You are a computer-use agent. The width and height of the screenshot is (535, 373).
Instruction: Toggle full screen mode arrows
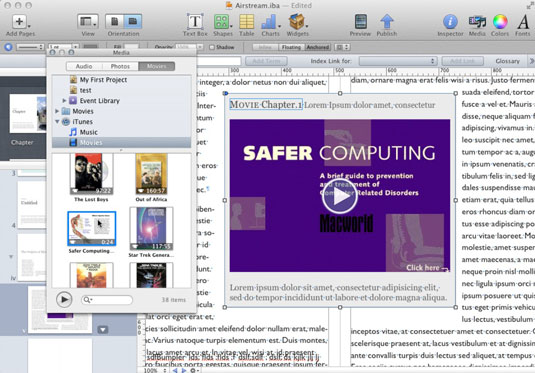point(530,5)
